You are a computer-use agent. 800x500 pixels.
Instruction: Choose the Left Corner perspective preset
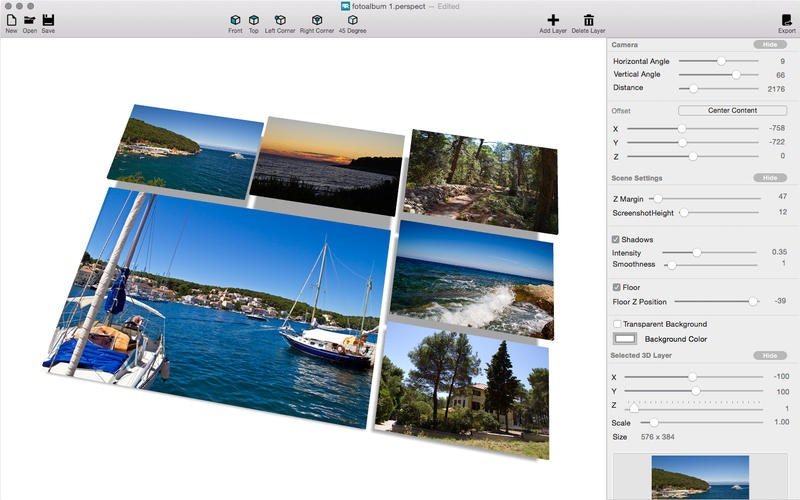point(280,20)
